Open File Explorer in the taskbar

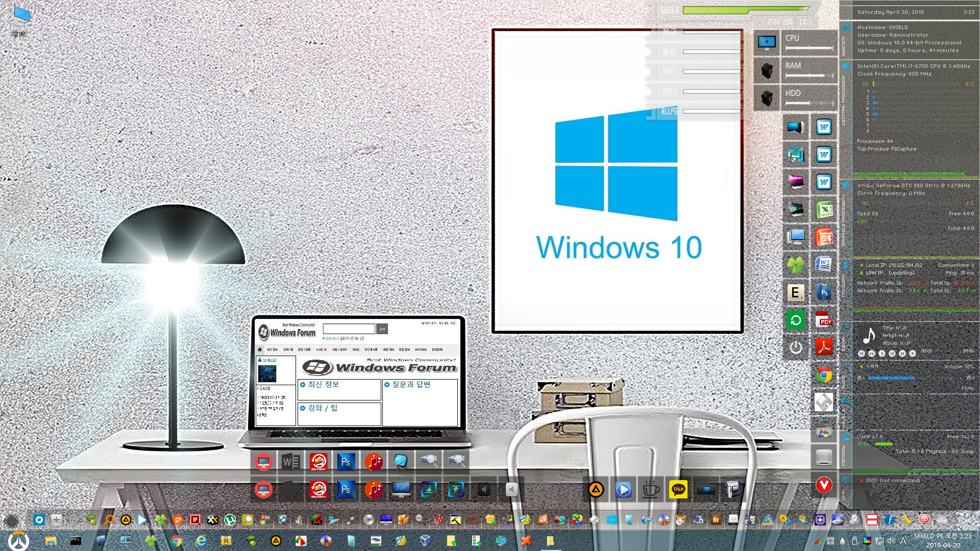coord(51,541)
